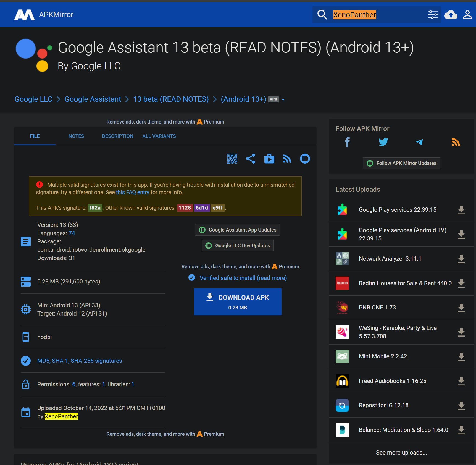Screen dimensions: 476x465
Task: Download Mint Mobile 2.2.42 arrow icon
Action: coord(461,357)
